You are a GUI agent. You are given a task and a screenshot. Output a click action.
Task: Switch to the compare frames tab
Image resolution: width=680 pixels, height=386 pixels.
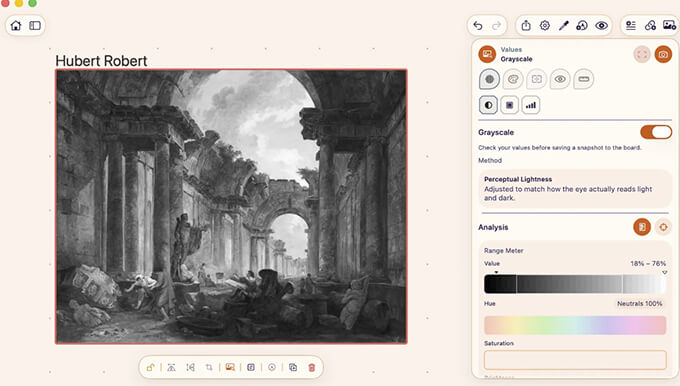[536, 79]
